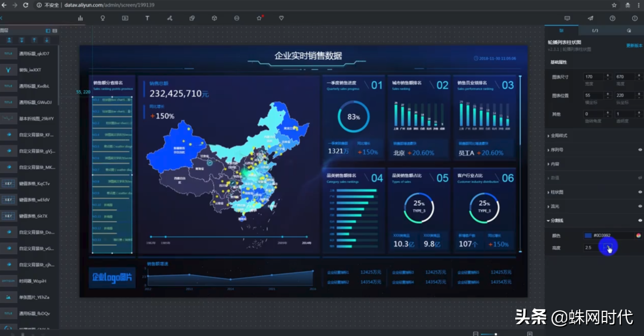Screen dimensions: 644x336
Task: Open the 3D cube components menu
Action: 214,18
